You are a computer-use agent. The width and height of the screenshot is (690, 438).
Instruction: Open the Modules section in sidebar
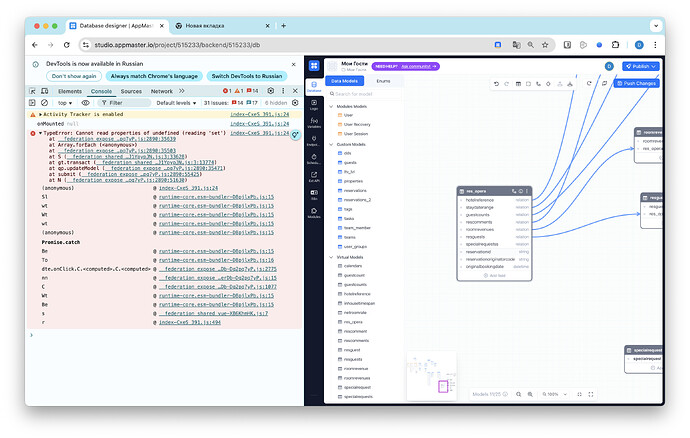tap(314, 213)
